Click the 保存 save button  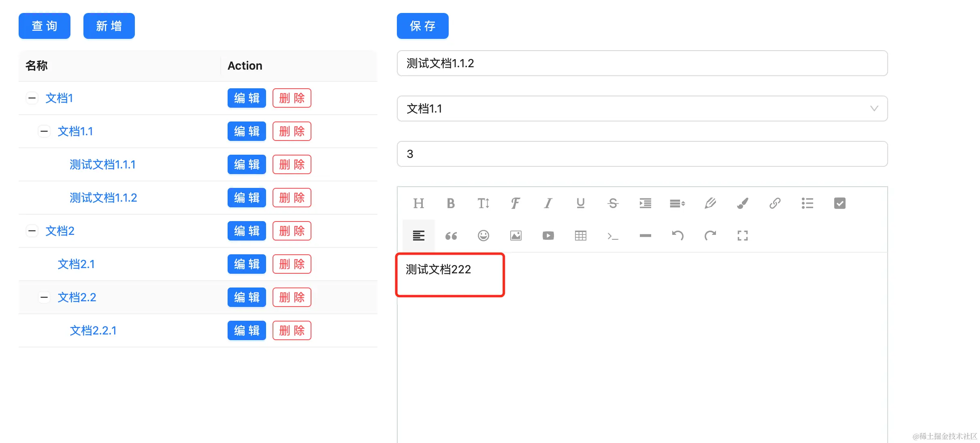click(x=422, y=26)
